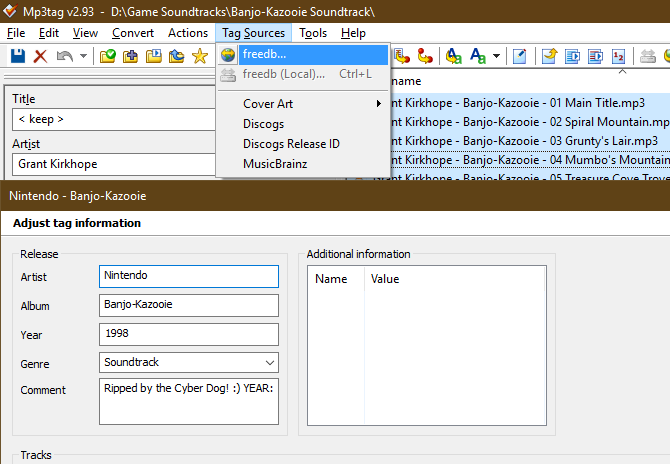Choose MusicBrainz in the Tag Sources menu

click(x=275, y=164)
